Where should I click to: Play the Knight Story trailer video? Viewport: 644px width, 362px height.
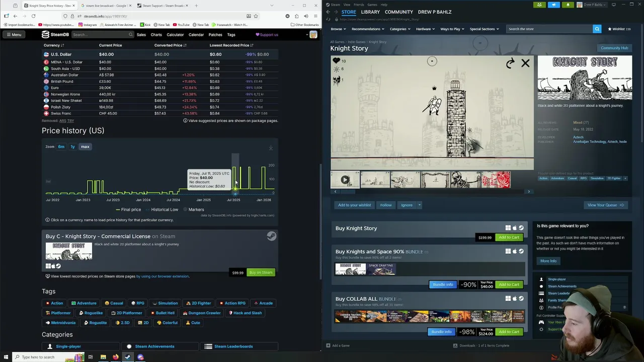(345, 179)
